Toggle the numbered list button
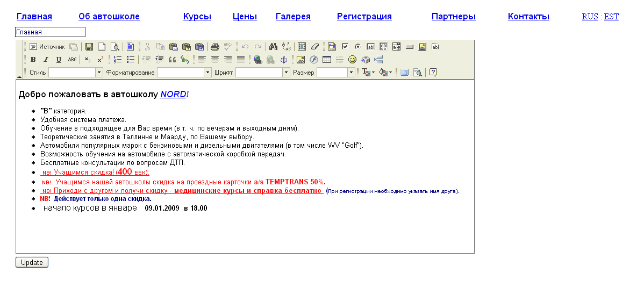 pos(118,60)
